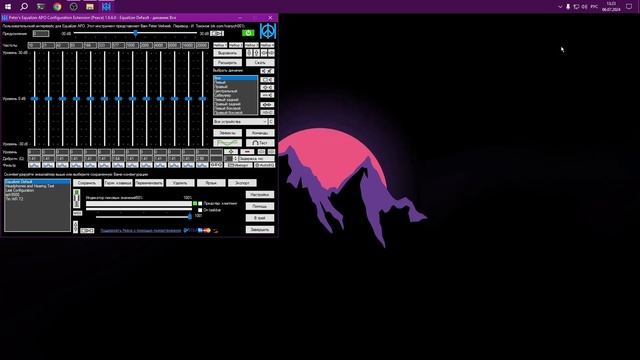Click the delay value stepper arrows
Screen dimensions: 640x360
click(236, 158)
